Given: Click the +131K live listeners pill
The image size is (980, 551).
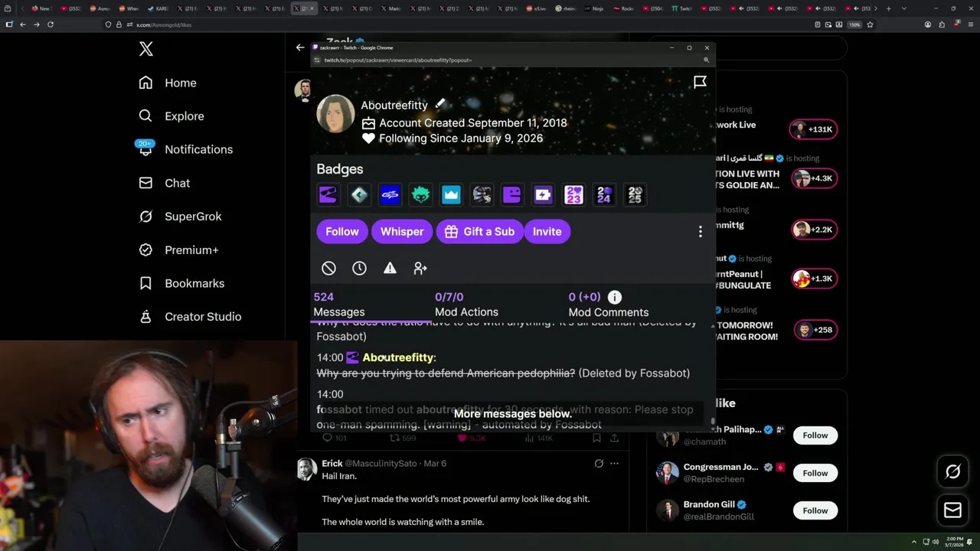Looking at the screenshot, I should click(813, 129).
